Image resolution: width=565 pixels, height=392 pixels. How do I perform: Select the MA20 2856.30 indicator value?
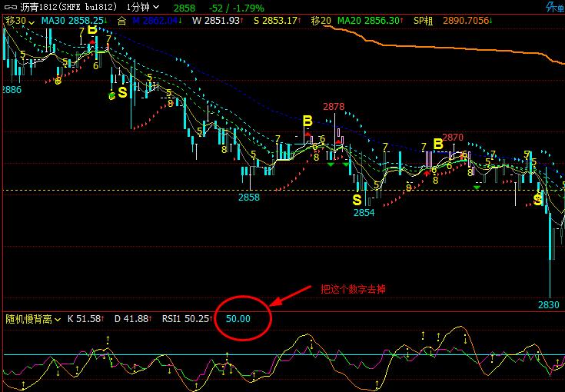pyautogui.click(x=370, y=21)
